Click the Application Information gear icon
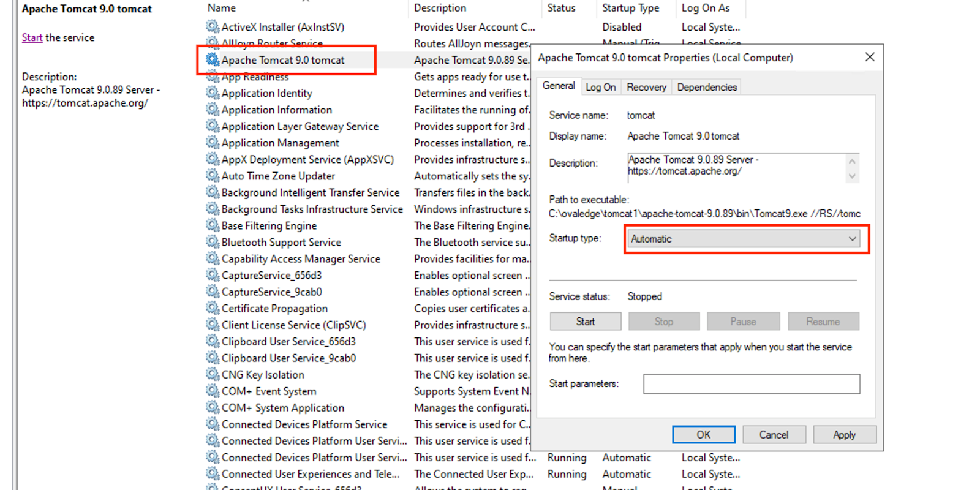The height and width of the screenshot is (490, 980). [x=213, y=109]
